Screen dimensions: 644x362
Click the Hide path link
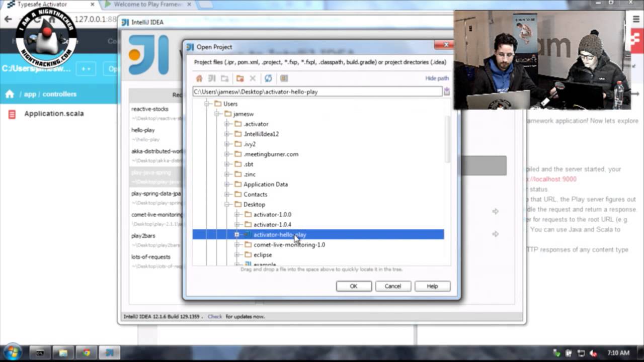437,78
